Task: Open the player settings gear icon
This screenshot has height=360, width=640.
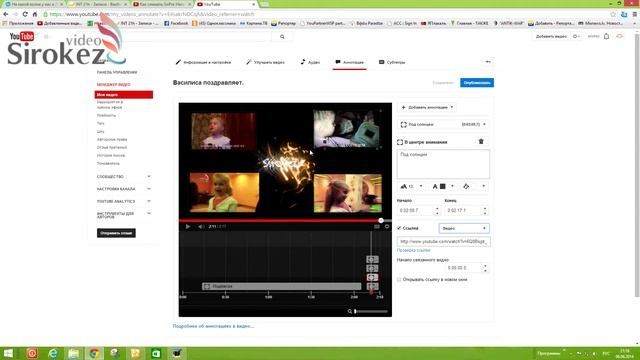Action: 387,227
